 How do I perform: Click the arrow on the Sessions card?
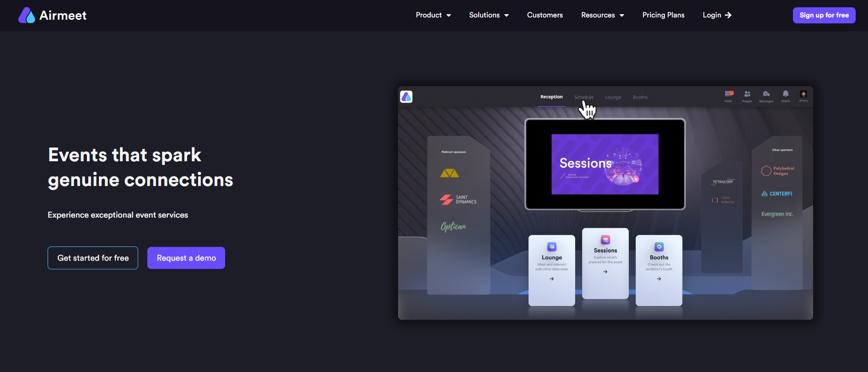coord(605,272)
